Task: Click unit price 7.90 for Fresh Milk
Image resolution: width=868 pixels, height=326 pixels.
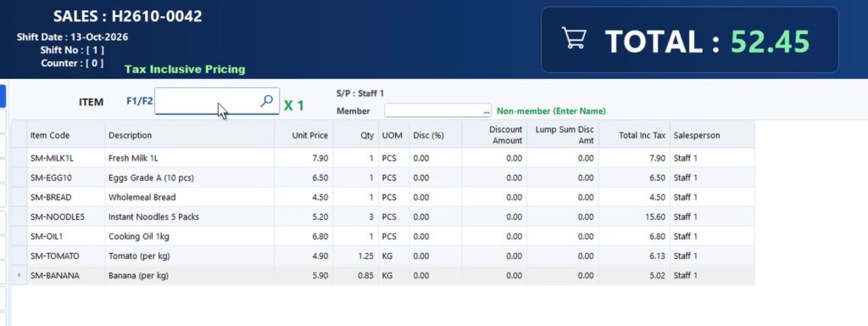Action: click(x=303, y=158)
